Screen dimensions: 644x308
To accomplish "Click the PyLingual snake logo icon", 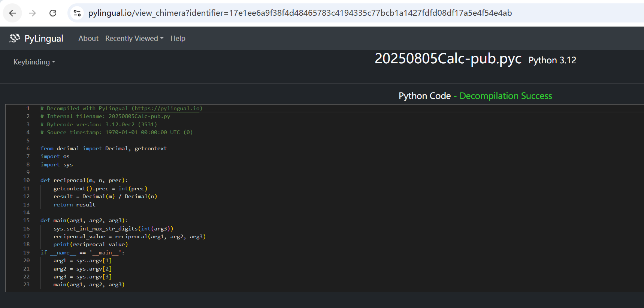I will [15, 38].
